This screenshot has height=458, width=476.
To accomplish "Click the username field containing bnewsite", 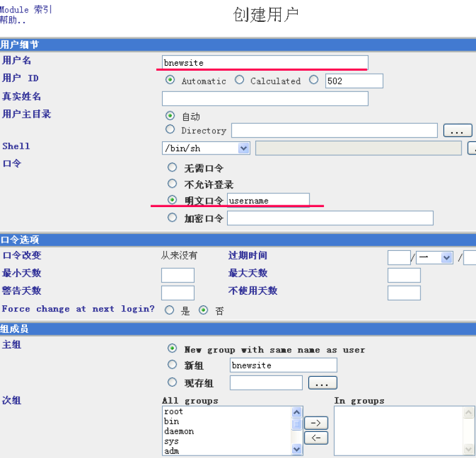I will coord(265,63).
